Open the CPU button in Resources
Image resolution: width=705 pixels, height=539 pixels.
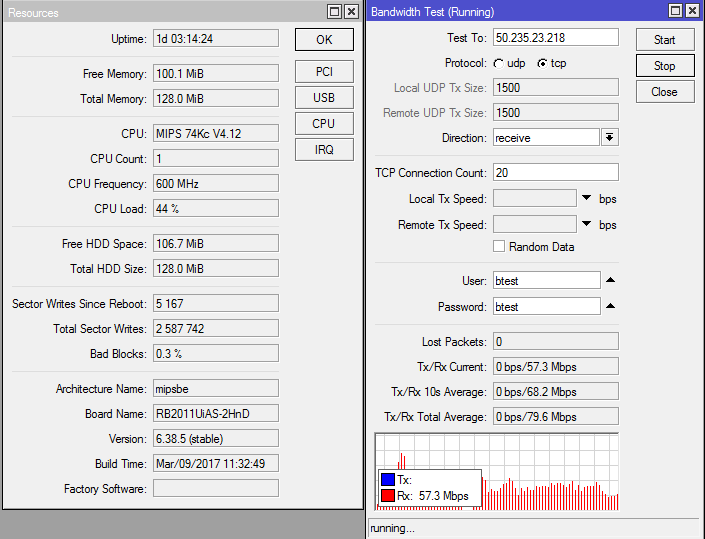[324, 124]
